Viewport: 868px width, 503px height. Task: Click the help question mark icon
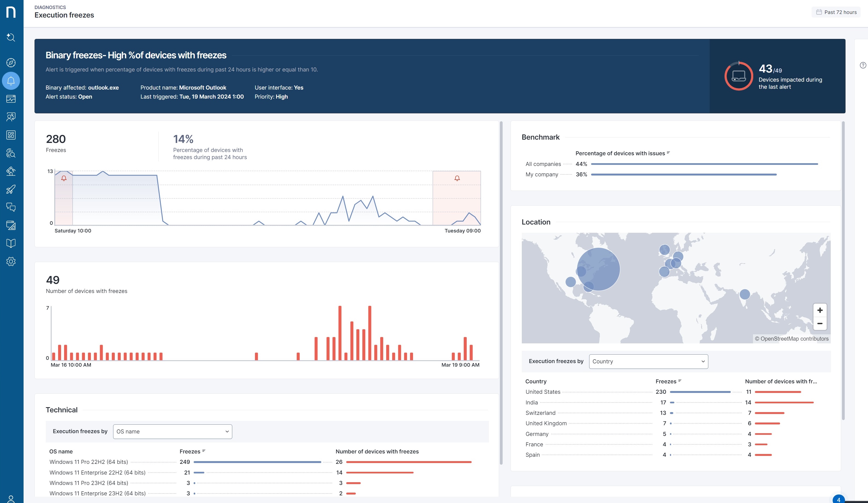click(x=863, y=65)
